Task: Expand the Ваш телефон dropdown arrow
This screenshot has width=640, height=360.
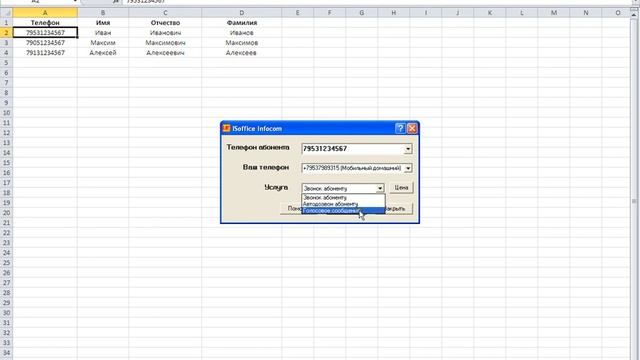Action: pos(408,168)
